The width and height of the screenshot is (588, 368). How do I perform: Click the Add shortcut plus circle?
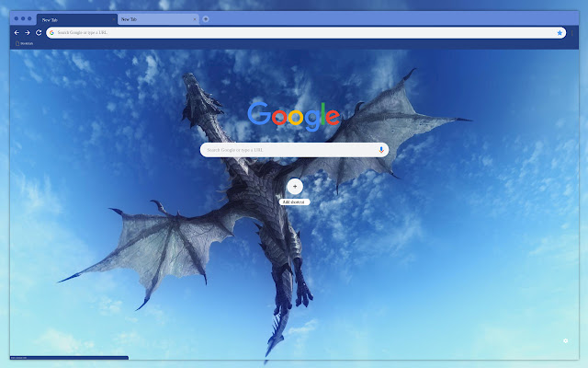[295, 186]
